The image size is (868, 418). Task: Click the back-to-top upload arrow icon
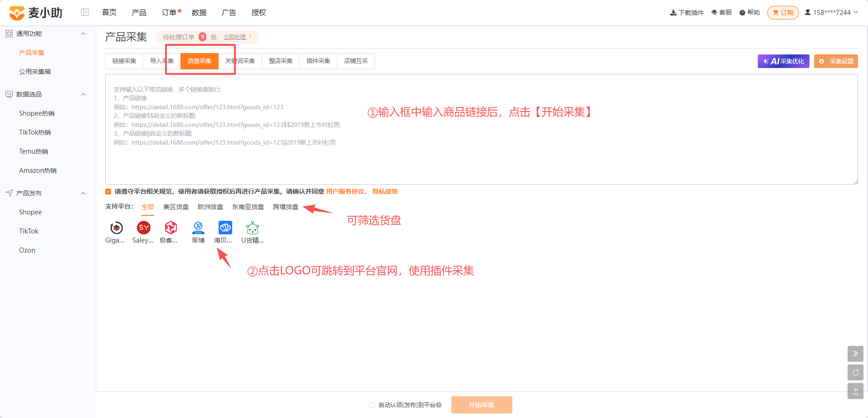point(855,391)
